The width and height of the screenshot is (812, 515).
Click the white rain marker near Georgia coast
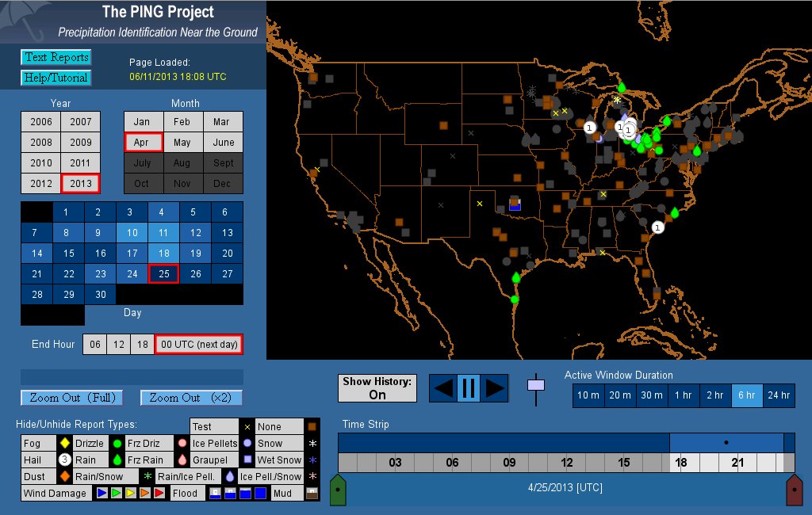(x=657, y=227)
